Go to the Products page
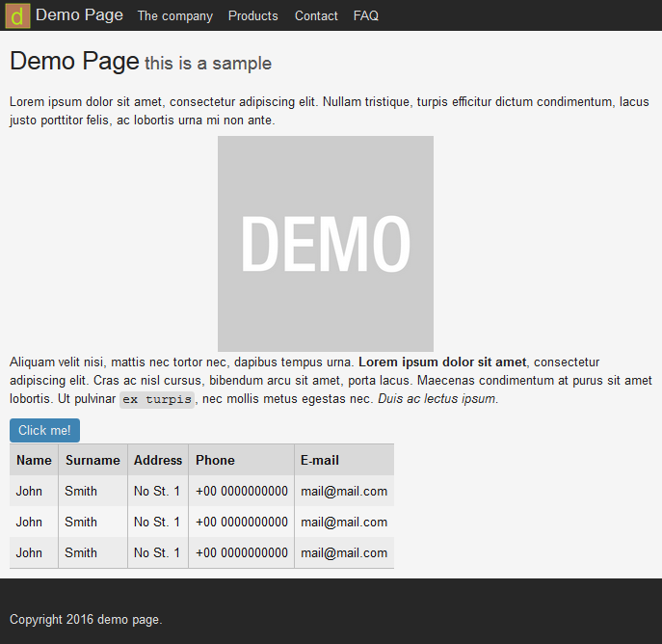 click(252, 16)
